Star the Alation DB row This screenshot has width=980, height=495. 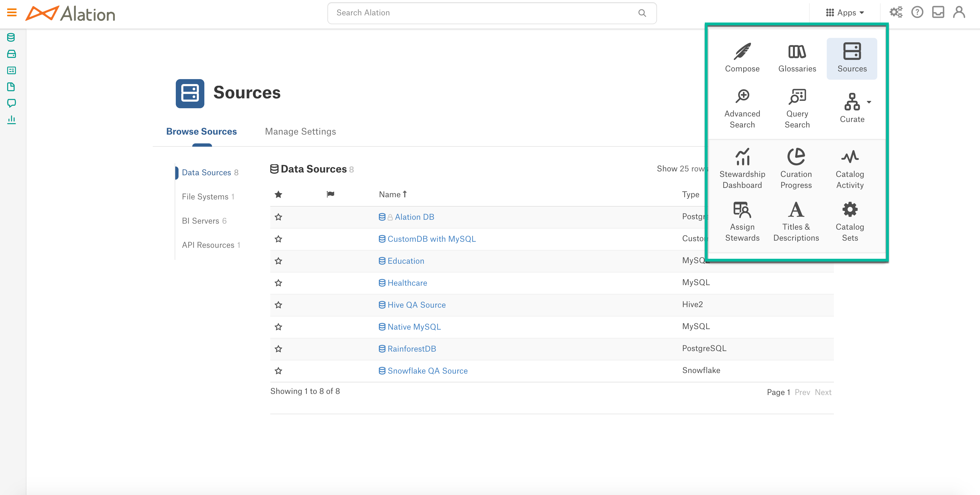[279, 217]
